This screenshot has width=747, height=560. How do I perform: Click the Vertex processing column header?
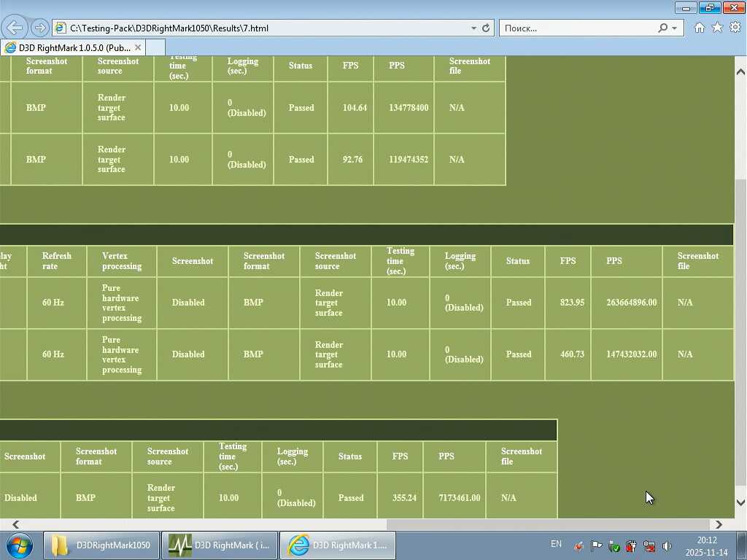122,261
